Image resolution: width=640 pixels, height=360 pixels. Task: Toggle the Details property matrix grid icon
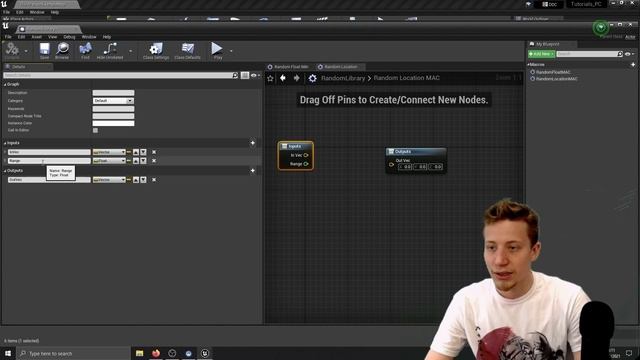click(245, 75)
